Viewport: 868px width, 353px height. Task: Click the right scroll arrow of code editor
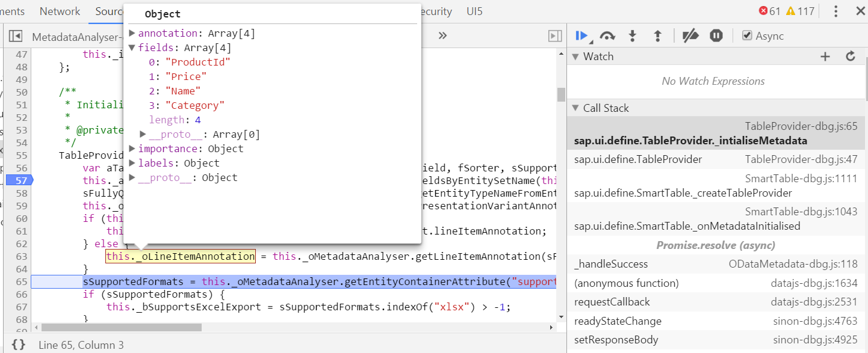pos(551,328)
